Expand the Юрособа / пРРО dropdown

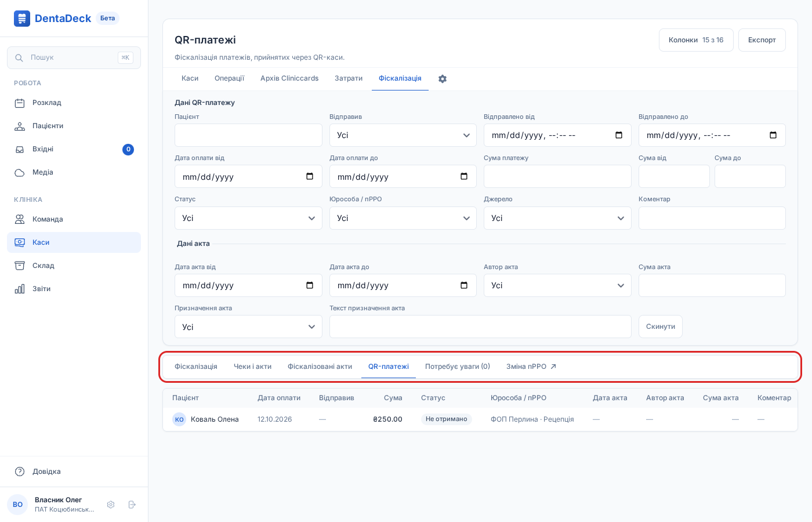pos(403,218)
